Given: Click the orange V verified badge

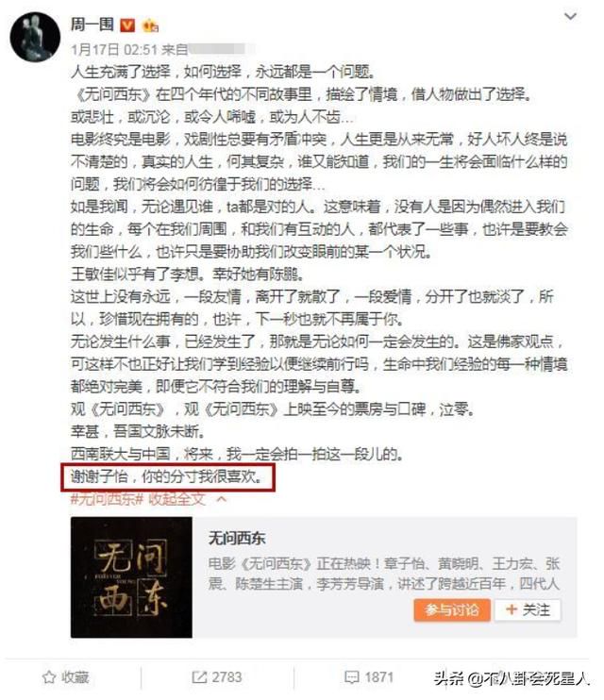Looking at the screenshot, I should (x=127, y=25).
